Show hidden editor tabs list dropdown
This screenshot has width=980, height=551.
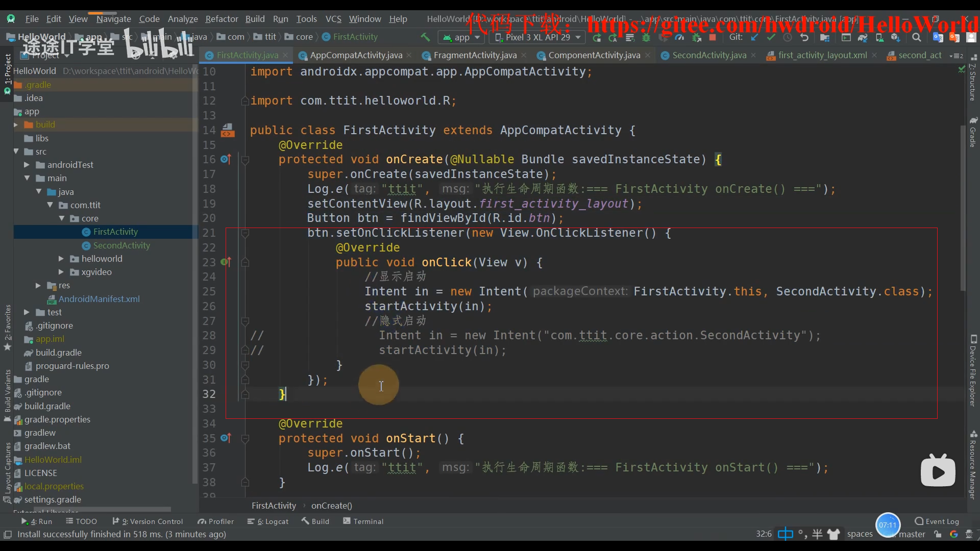pos(956,55)
